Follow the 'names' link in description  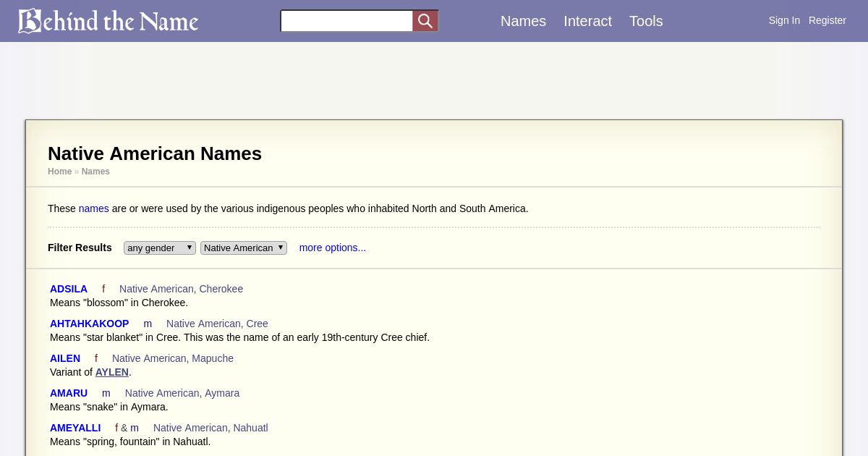click(x=94, y=208)
